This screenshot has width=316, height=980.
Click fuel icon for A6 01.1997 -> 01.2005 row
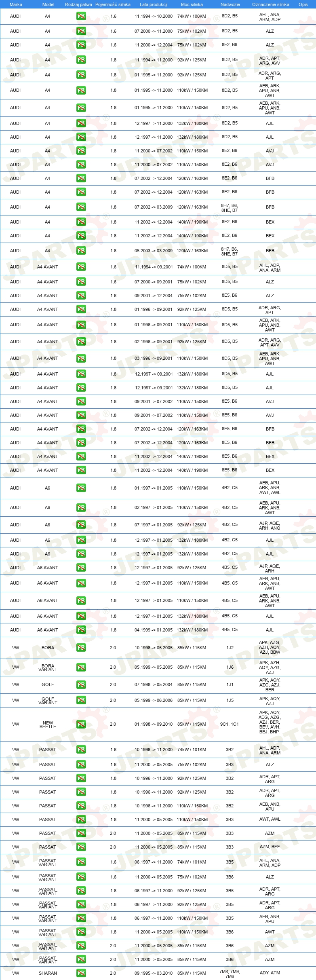81,488
